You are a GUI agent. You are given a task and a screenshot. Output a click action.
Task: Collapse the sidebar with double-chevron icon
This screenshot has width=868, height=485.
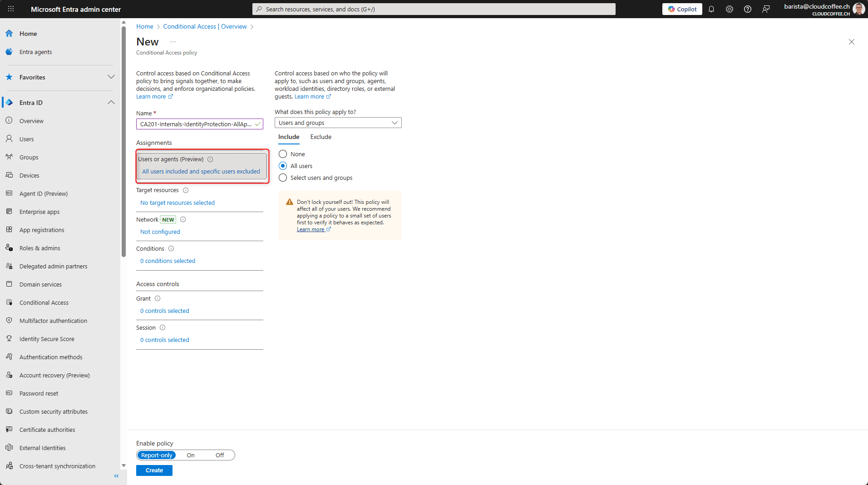click(x=116, y=476)
